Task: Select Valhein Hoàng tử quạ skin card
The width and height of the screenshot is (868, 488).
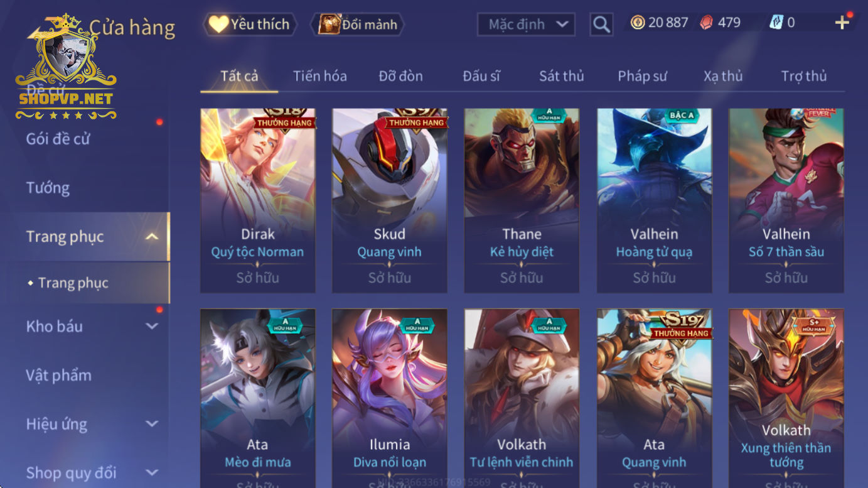Action: pos(655,200)
